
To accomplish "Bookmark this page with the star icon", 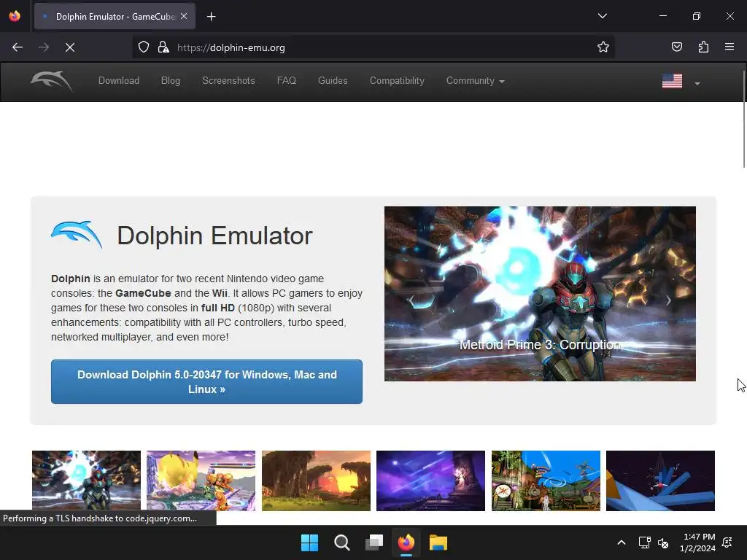I will pos(603,47).
